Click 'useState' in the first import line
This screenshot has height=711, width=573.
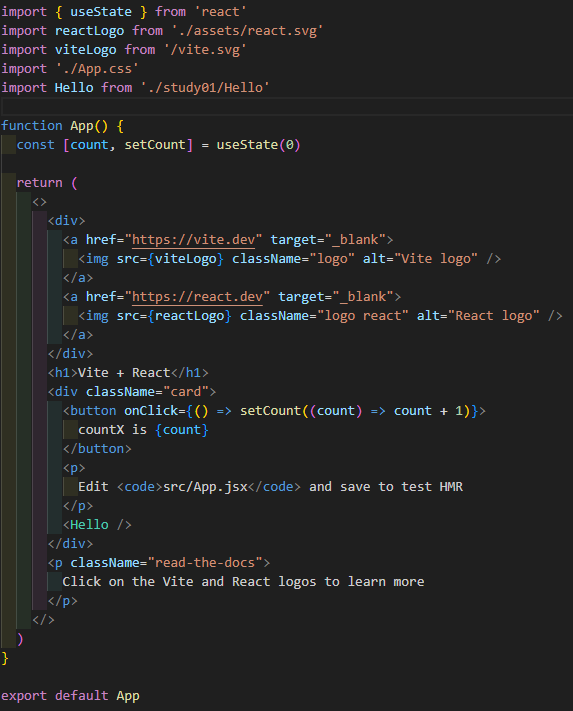coord(101,11)
